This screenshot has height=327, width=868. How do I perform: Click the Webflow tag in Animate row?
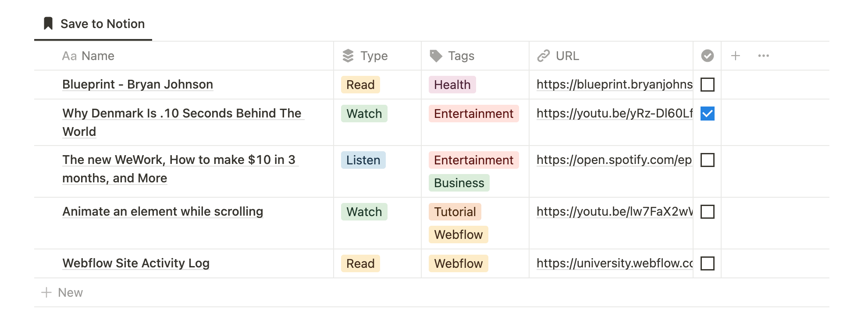459,235
